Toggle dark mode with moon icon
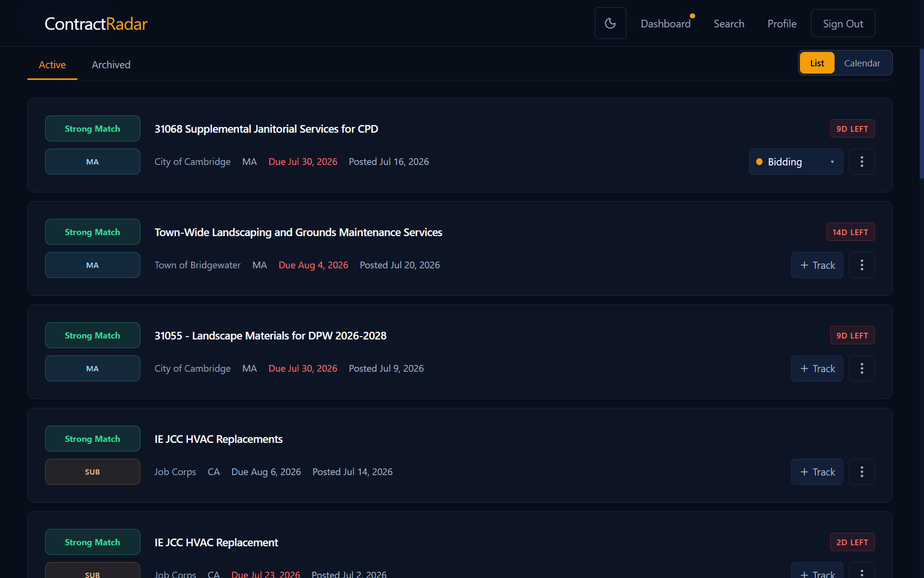Image resolution: width=924 pixels, height=578 pixels. click(x=610, y=23)
